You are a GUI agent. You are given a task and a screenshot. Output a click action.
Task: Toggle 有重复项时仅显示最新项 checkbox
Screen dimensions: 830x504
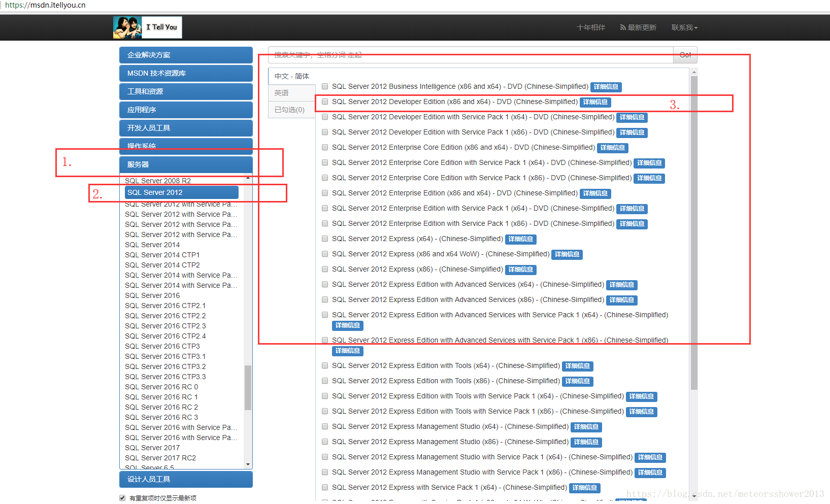point(122,498)
